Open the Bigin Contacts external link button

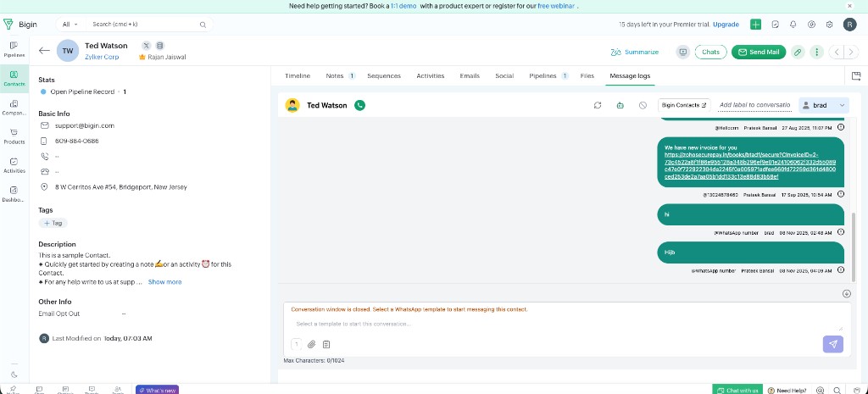tap(684, 105)
